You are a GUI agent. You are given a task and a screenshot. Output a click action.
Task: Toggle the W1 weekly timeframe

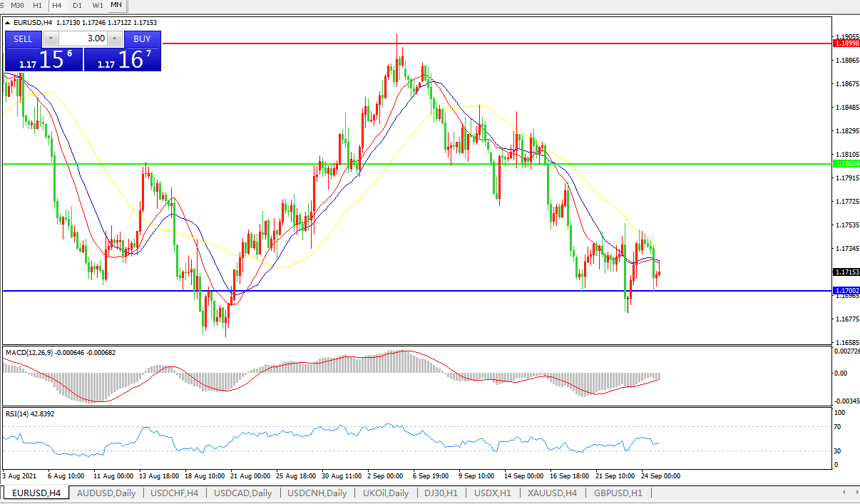[98, 5]
